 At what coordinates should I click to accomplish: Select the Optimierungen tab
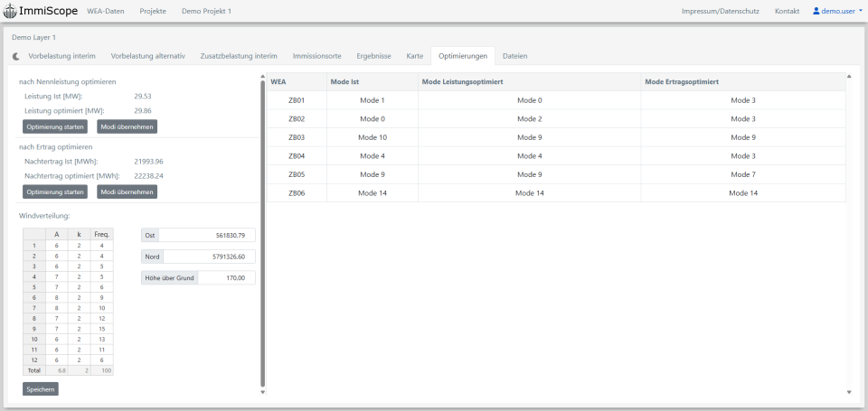click(463, 56)
